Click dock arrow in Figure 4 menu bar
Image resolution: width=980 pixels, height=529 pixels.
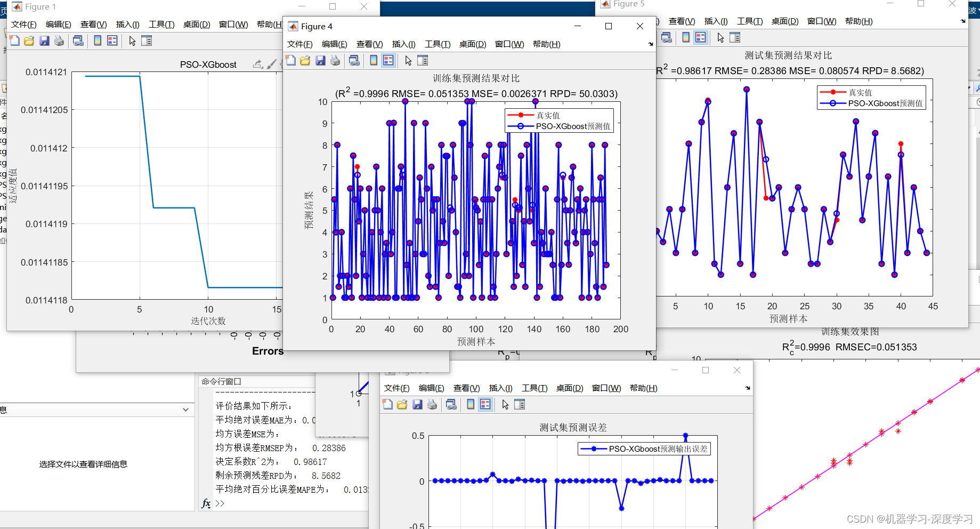[651, 44]
